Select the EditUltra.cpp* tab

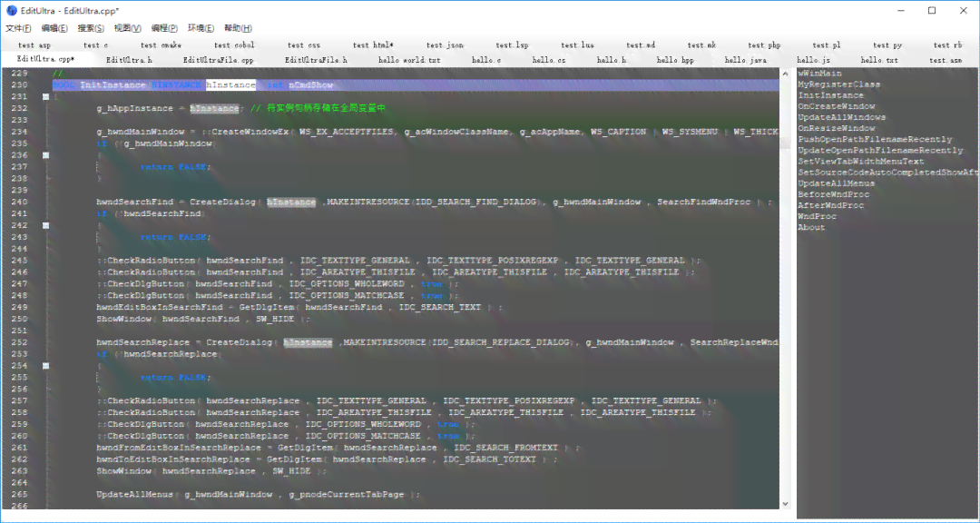pyautogui.click(x=45, y=59)
